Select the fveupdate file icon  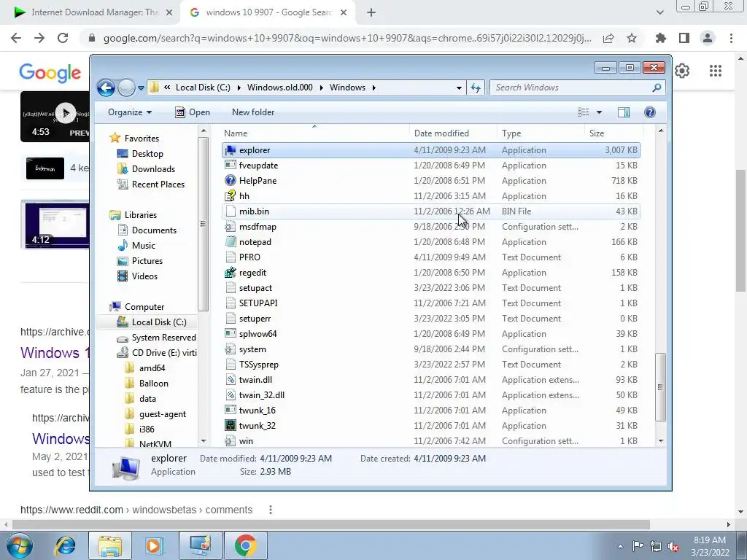pos(231,166)
